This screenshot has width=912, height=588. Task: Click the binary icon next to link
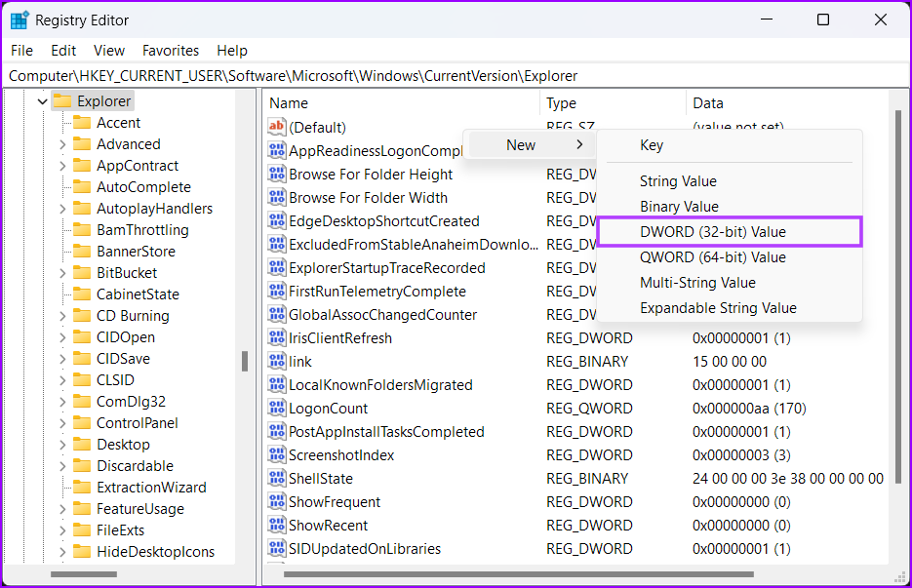[x=276, y=361]
